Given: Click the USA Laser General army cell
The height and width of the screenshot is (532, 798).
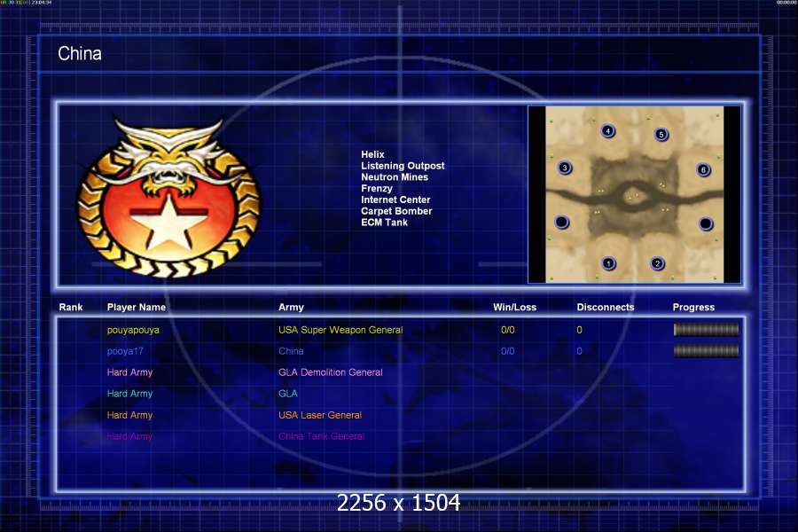Looking at the screenshot, I should tap(320, 415).
